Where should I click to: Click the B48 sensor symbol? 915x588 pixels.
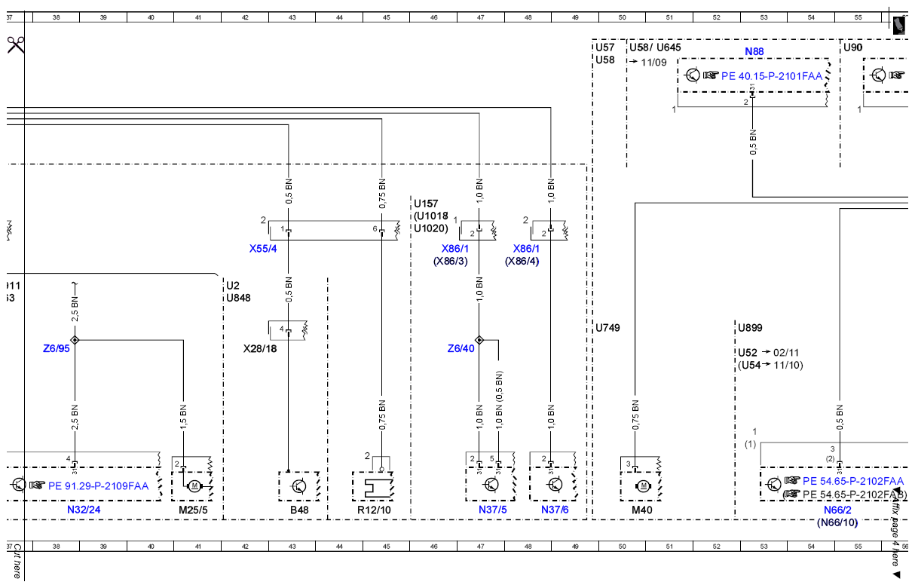(x=299, y=485)
